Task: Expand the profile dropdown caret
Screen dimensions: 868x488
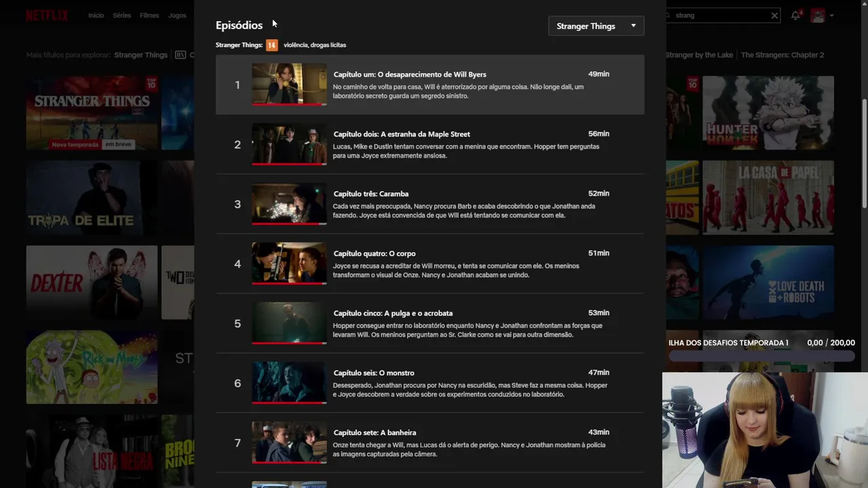Action: (832, 15)
